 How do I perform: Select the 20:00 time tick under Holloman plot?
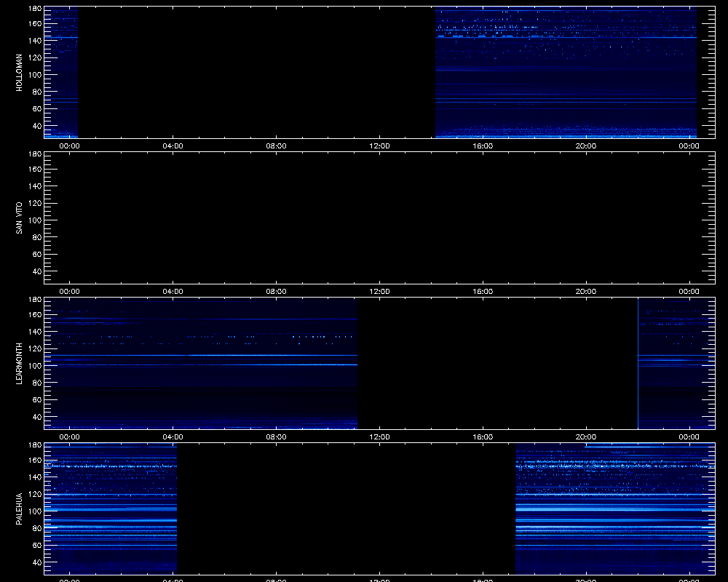pos(586,145)
